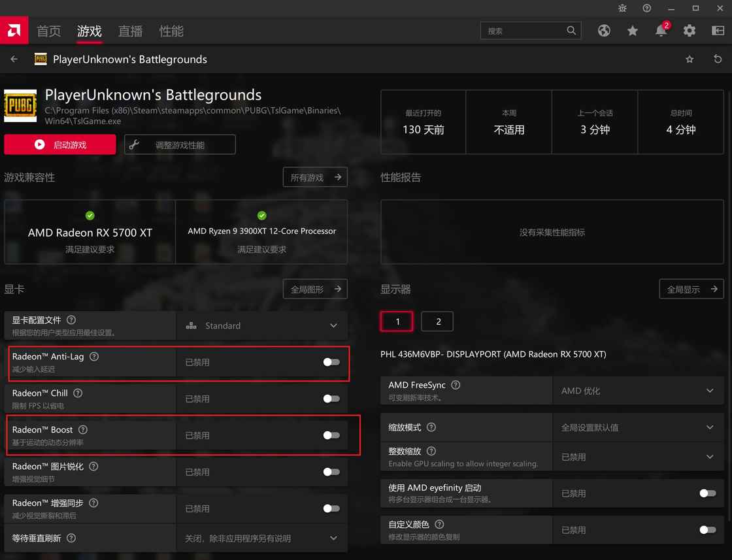Click the help icon next to 缩放模式
Image resolution: width=732 pixels, height=560 pixels.
431,427
